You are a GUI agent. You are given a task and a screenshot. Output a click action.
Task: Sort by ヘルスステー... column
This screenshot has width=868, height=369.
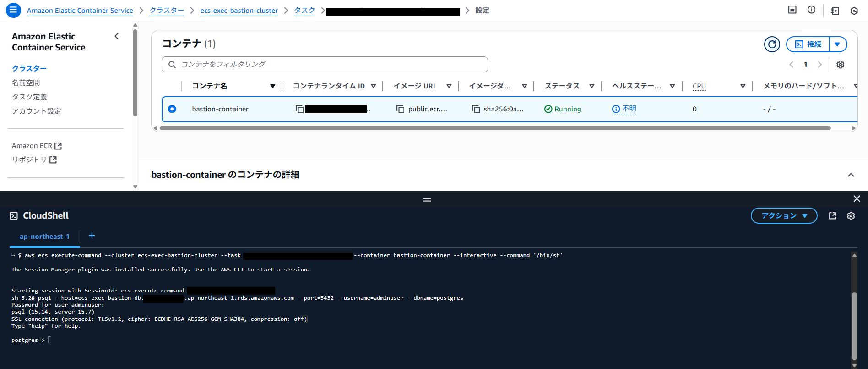pyautogui.click(x=673, y=86)
